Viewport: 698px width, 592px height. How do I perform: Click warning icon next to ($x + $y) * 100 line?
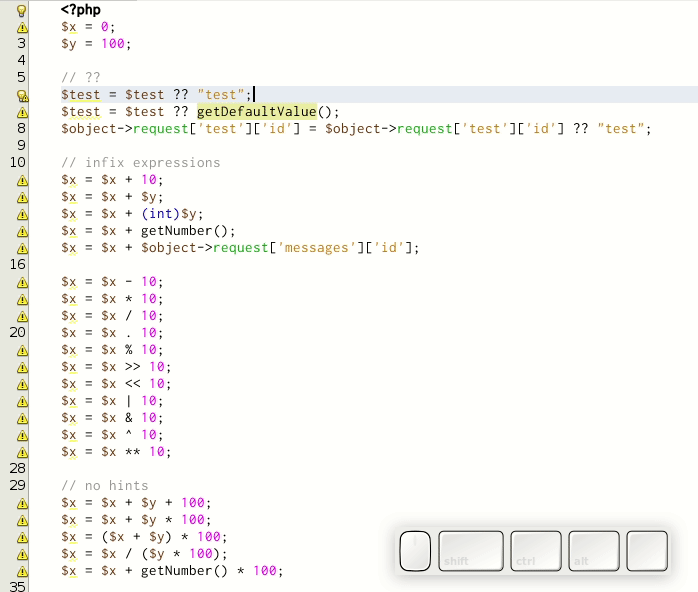coord(20,537)
